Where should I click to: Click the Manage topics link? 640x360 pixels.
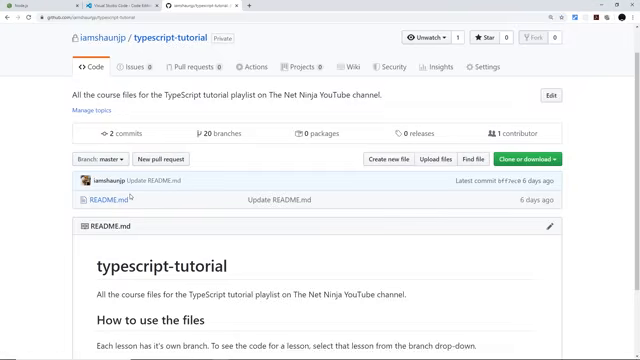(91, 110)
